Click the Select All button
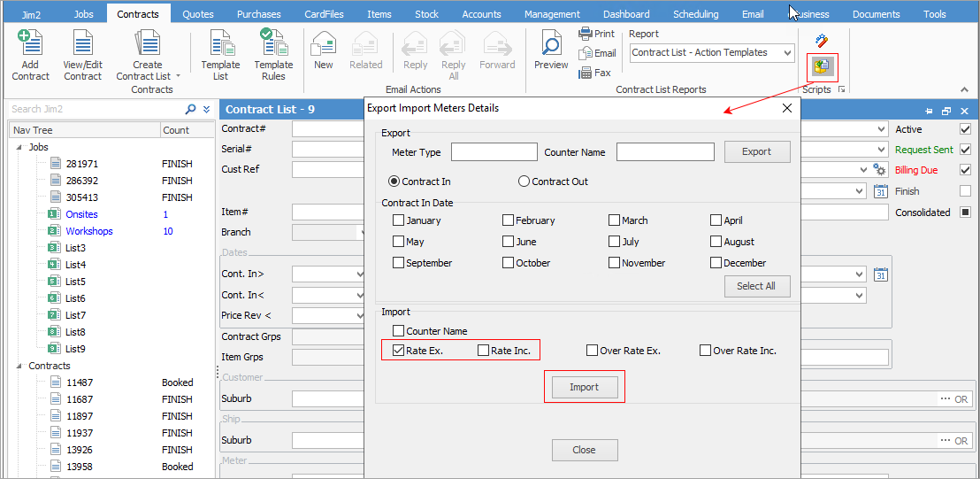Screen dimensions: 980x479 click(x=756, y=286)
